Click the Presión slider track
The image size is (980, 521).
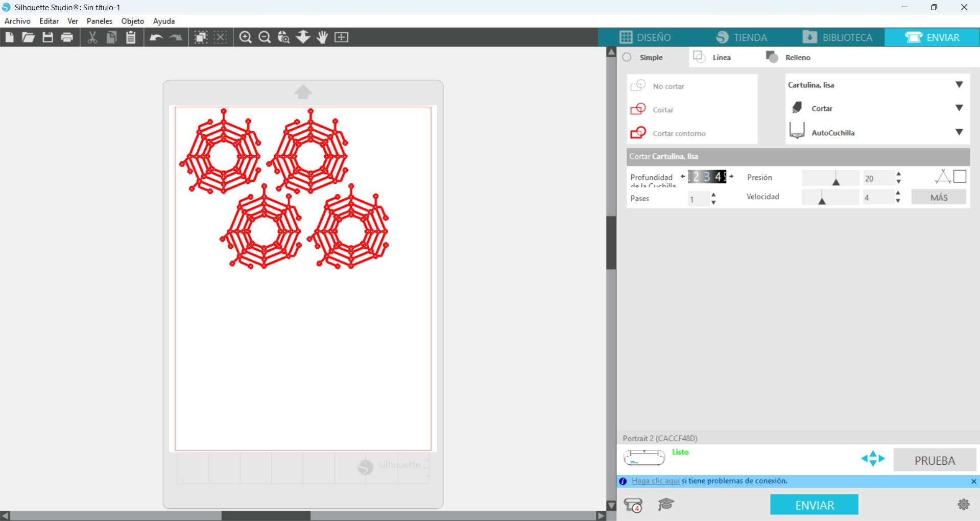pos(830,178)
